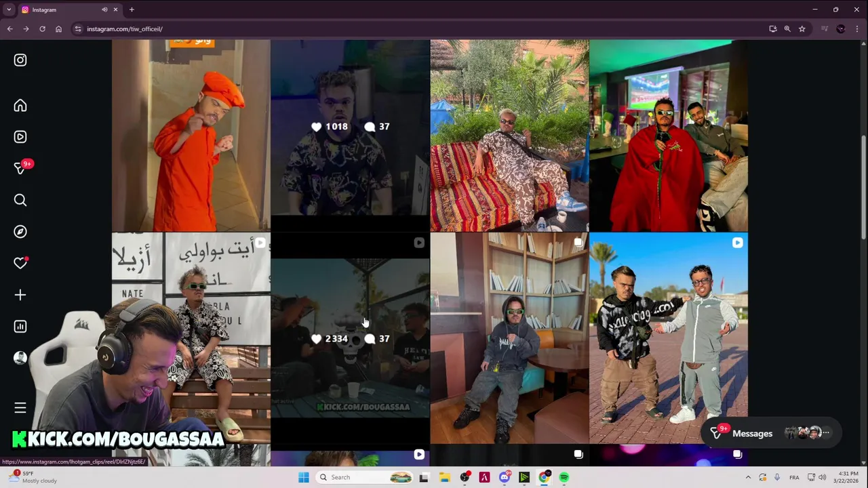Image resolution: width=868 pixels, height=488 pixels.
Task: Click the page vertical scrollbar
Action: tap(863, 186)
